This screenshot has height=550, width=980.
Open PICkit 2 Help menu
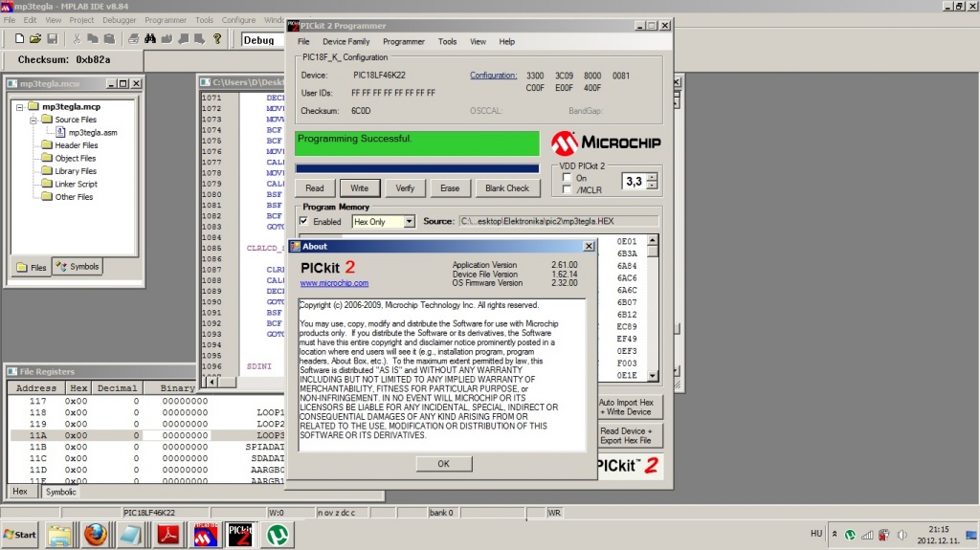point(507,41)
